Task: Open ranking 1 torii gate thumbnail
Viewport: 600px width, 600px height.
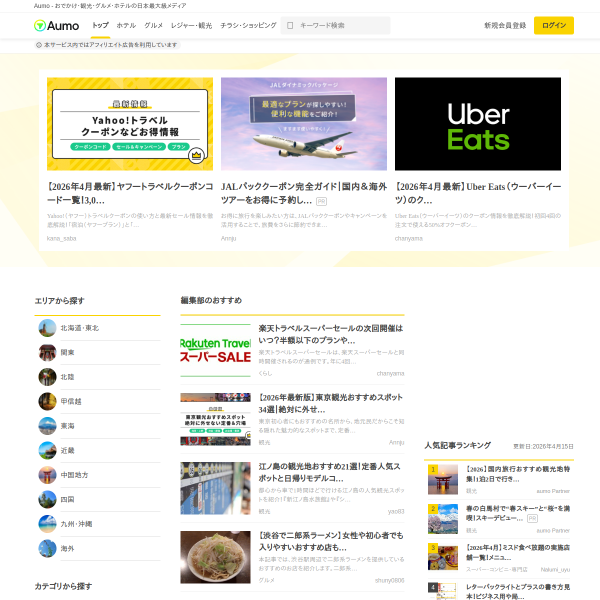Action: 443,480
